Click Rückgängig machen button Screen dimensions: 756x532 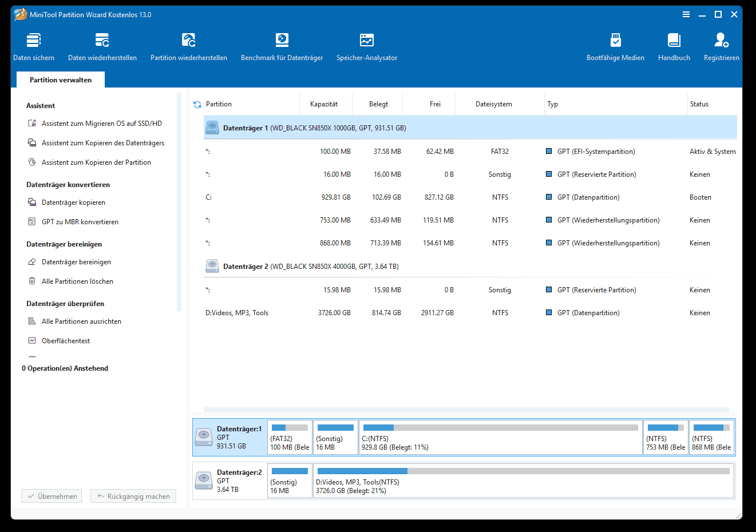point(133,496)
